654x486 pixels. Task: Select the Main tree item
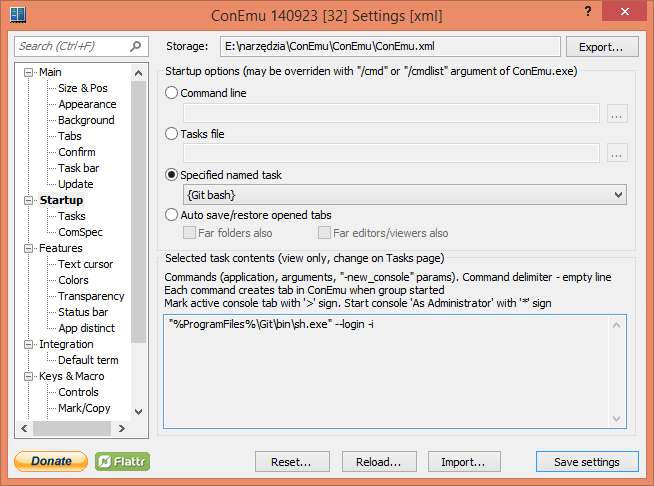50,72
